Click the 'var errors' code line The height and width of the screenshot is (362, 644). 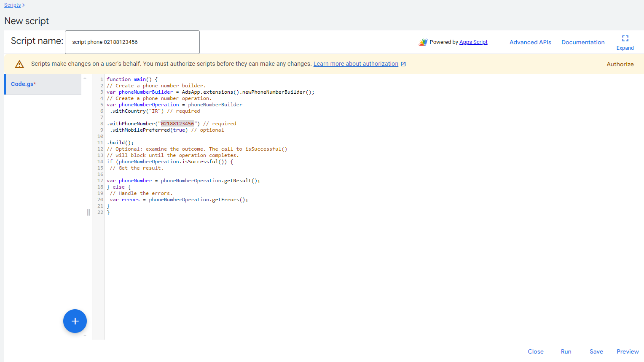[179, 200]
